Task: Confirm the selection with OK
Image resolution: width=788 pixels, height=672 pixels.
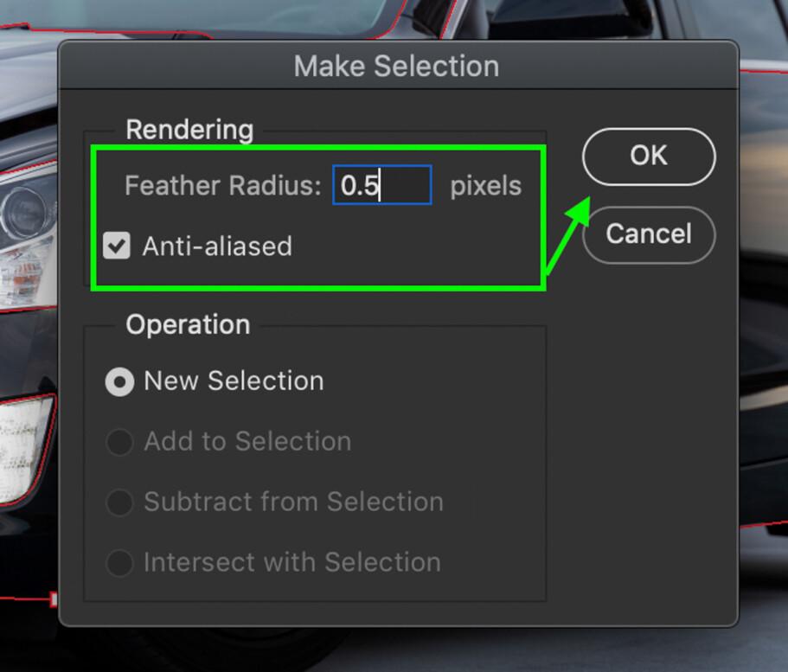Action: 648,157
